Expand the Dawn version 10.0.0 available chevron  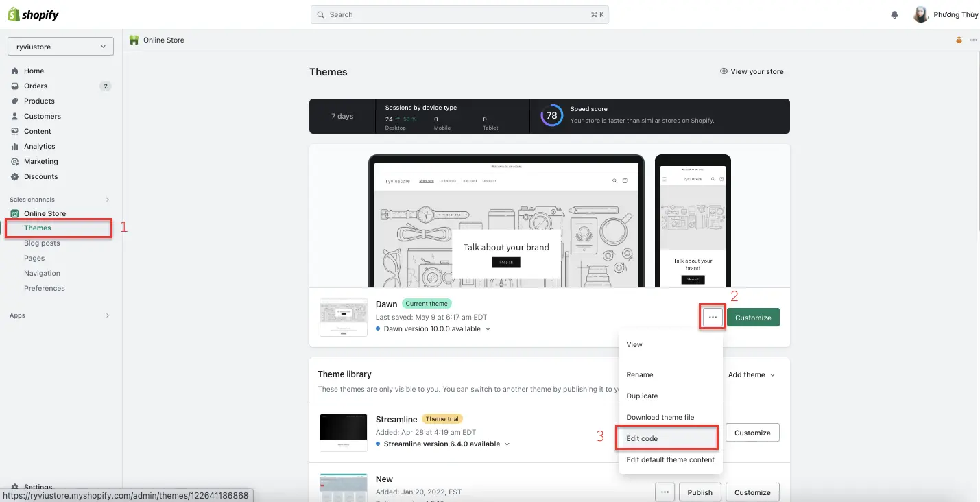point(486,328)
